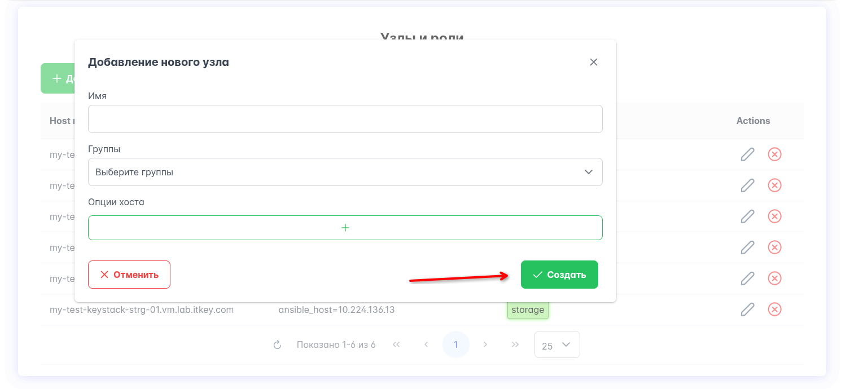Refresh the hosts table
Image resolution: width=868 pixels, height=389 pixels.
tap(277, 344)
